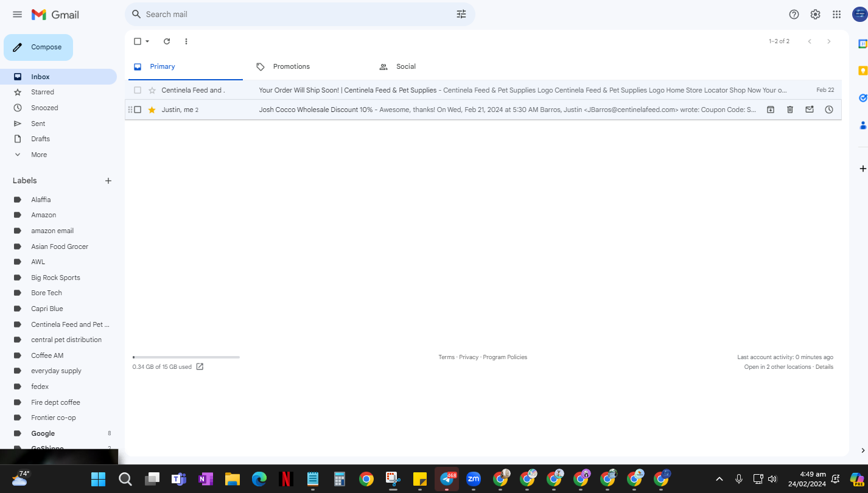Image resolution: width=868 pixels, height=493 pixels.
Task: Go to the newer messages arrow
Action: click(810, 41)
